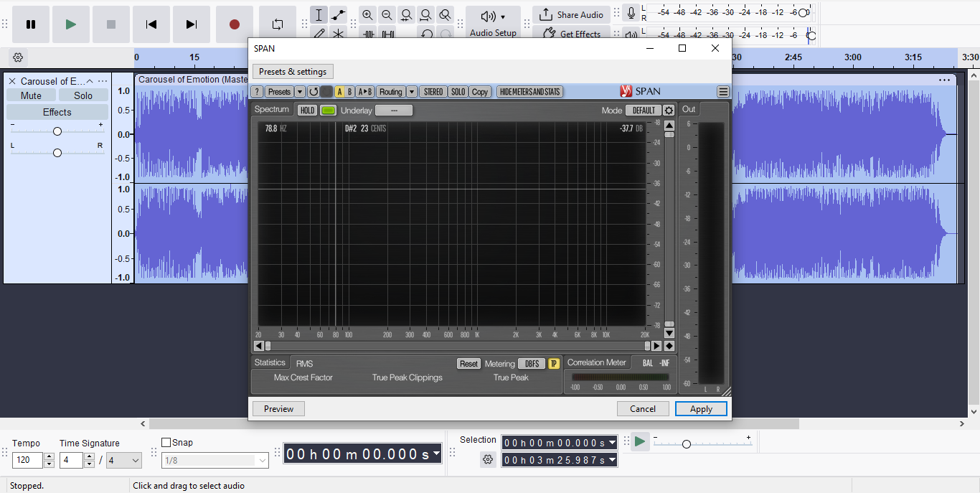Click Apply in the SPAN dialog

701,409
